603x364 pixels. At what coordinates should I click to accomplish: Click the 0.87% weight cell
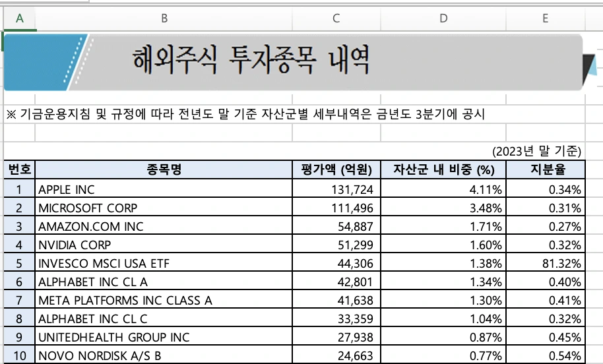click(443, 336)
